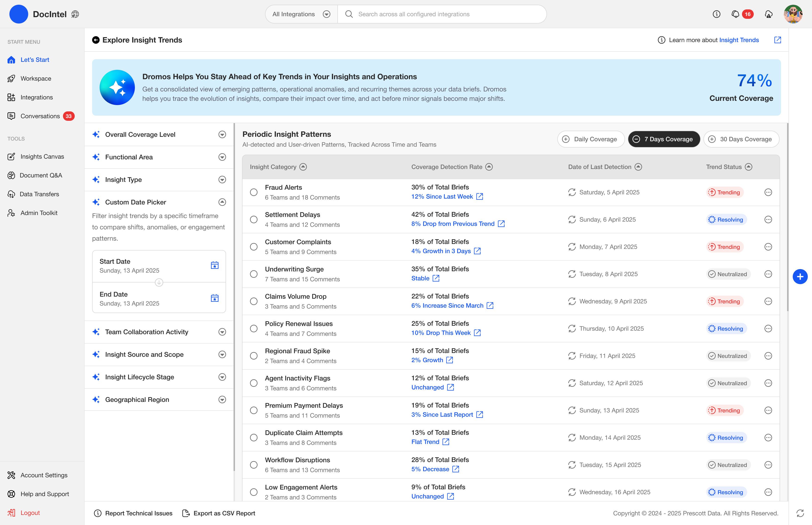The image size is (812, 525).
Task: Click the back arrow beside Explore Insight Trends
Action: click(x=96, y=40)
